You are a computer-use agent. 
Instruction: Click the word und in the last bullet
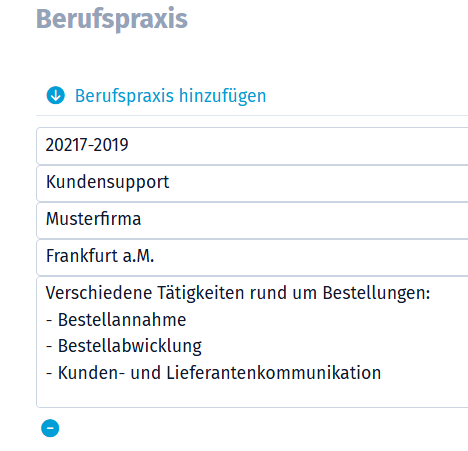pos(146,373)
